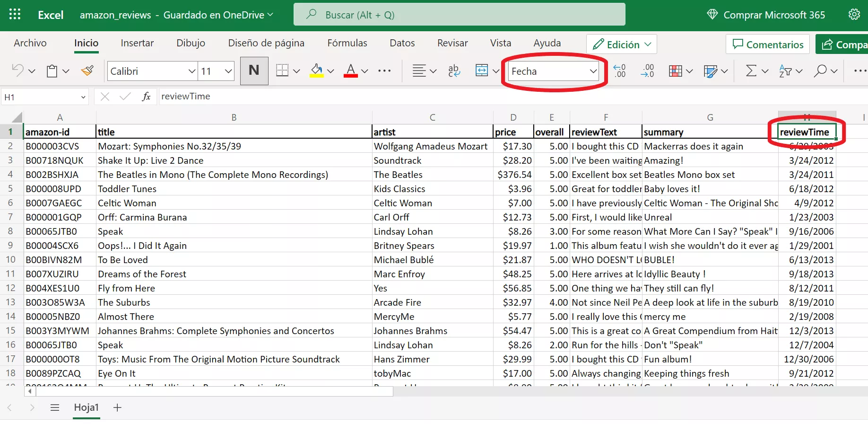Click the Undo arrow icon

(x=17, y=71)
